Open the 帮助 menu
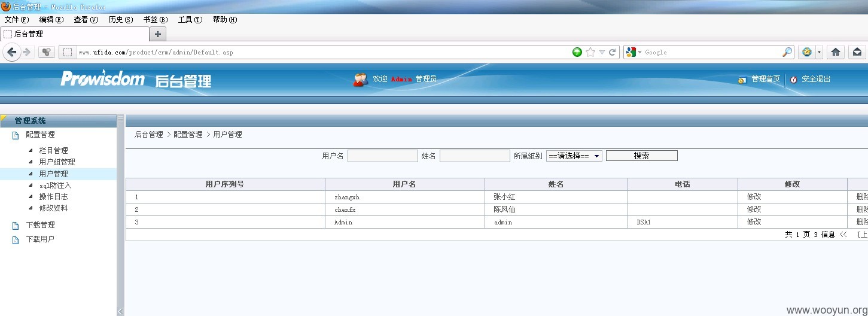The height and width of the screenshot is (316, 868). 225,20
